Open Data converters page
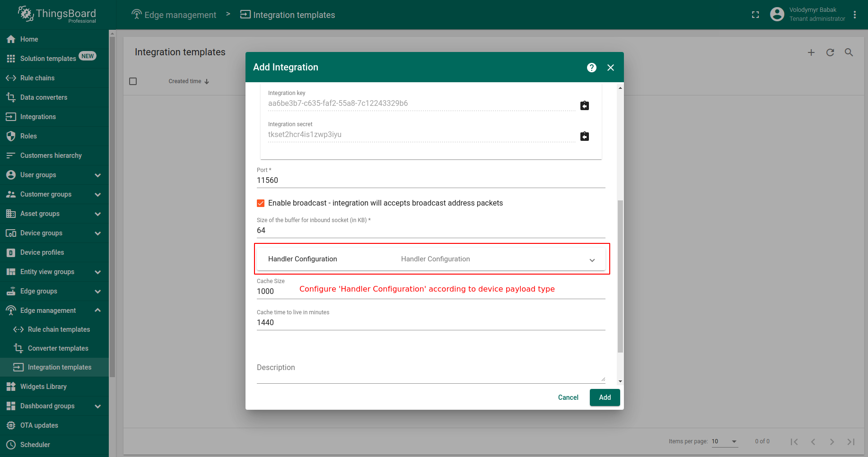The width and height of the screenshot is (868, 457). (x=54, y=97)
